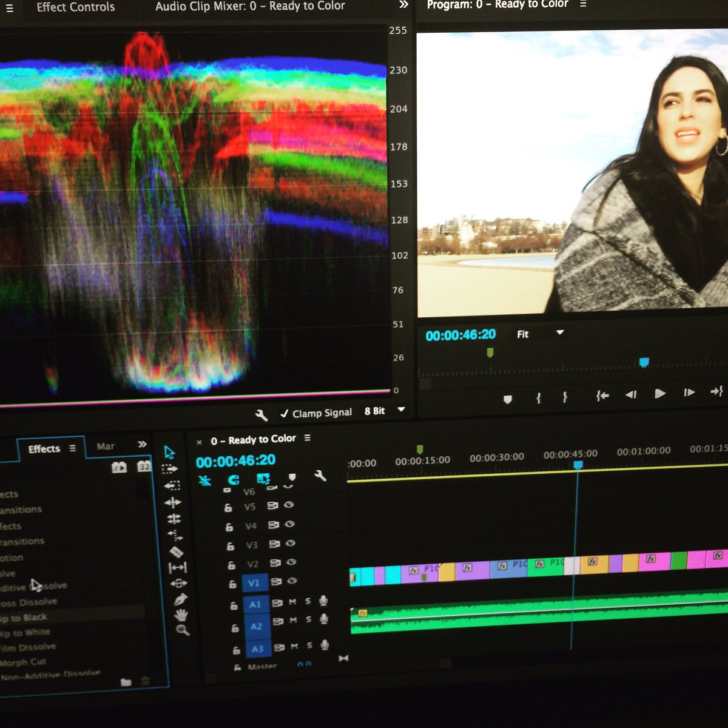Toggle sync lock on track A1
The width and height of the screenshot is (728, 728).
coord(277,602)
